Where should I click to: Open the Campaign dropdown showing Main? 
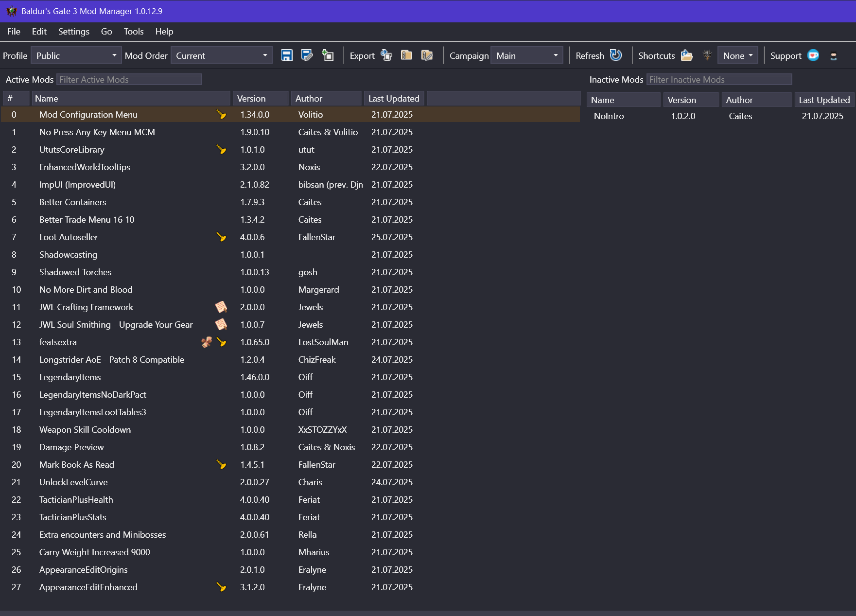(x=527, y=55)
